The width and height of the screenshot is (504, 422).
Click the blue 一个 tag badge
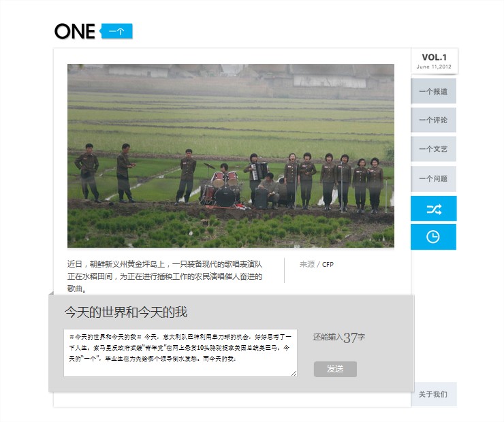pos(116,31)
